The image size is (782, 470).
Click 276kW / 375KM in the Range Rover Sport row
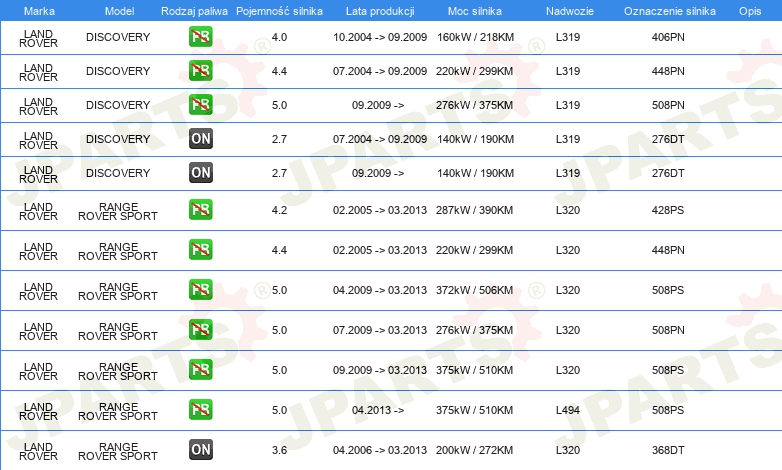(474, 330)
